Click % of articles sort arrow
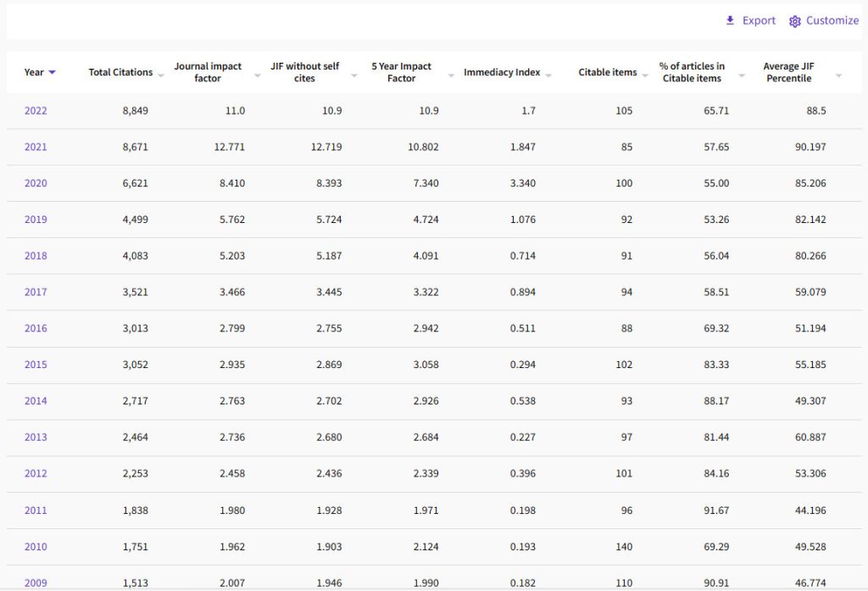This screenshot has width=868, height=591. [742, 75]
